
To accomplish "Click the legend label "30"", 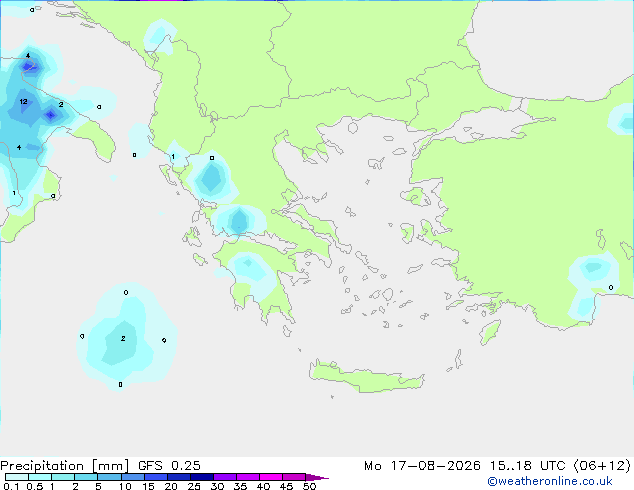I will pyautogui.click(x=217, y=486).
